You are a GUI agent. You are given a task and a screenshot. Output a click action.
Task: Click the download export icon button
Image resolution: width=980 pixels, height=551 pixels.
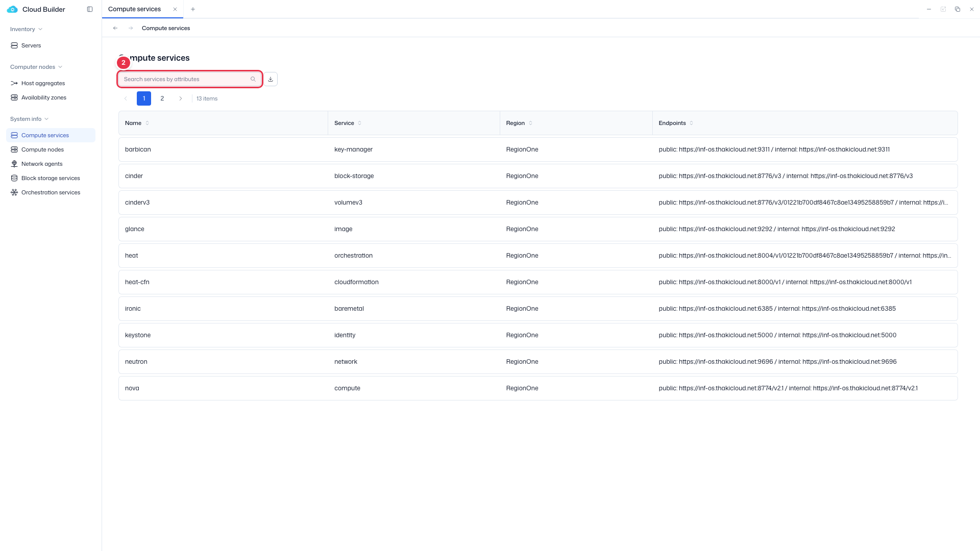click(271, 79)
